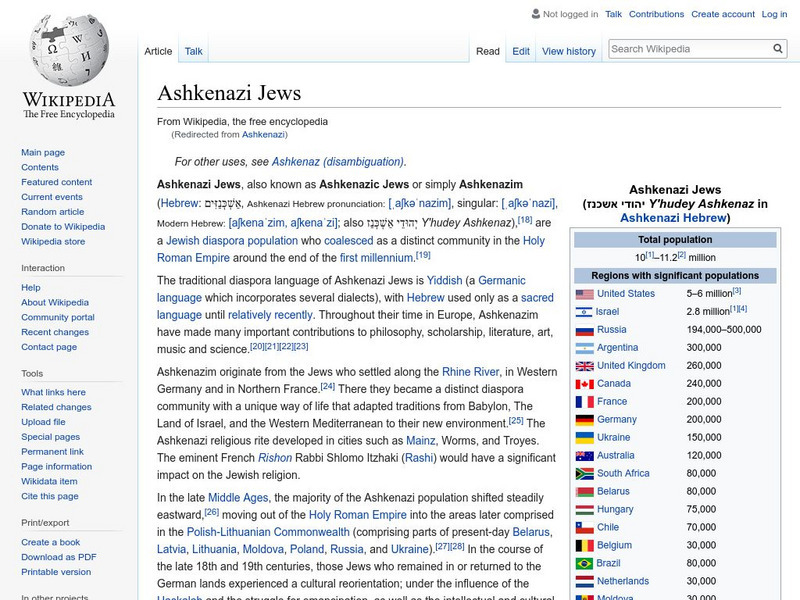This screenshot has width=800, height=600.
Task: Click the South Africa flag icon
Action: (x=585, y=474)
